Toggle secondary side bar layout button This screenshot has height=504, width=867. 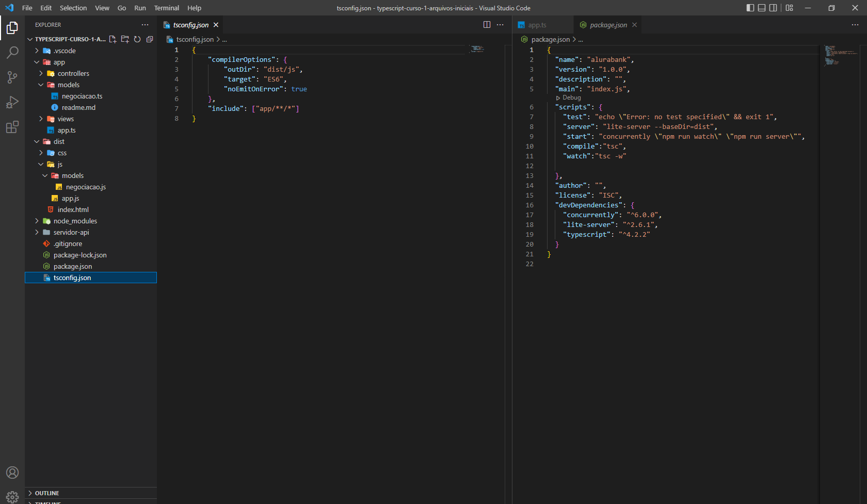(773, 8)
